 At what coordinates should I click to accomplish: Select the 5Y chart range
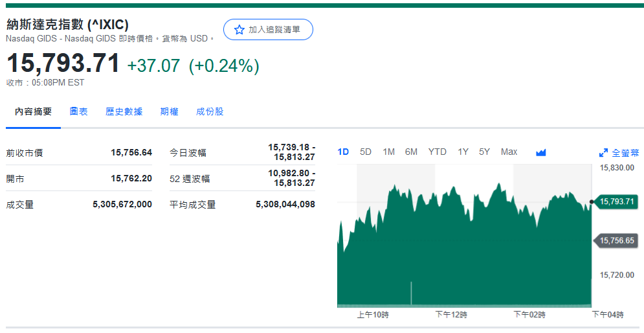coord(484,152)
